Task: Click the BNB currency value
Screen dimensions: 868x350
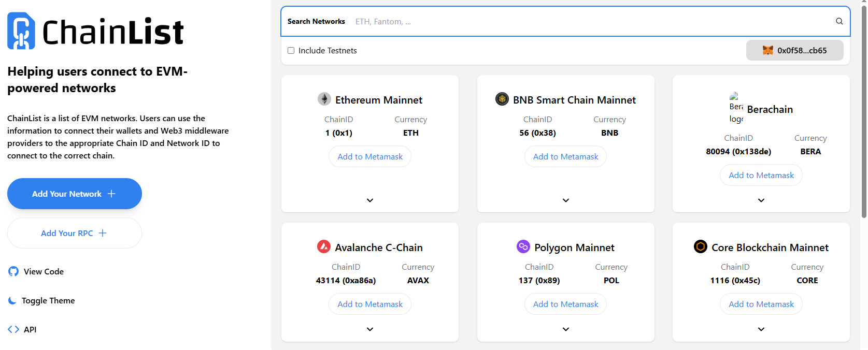Action: click(609, 133)
